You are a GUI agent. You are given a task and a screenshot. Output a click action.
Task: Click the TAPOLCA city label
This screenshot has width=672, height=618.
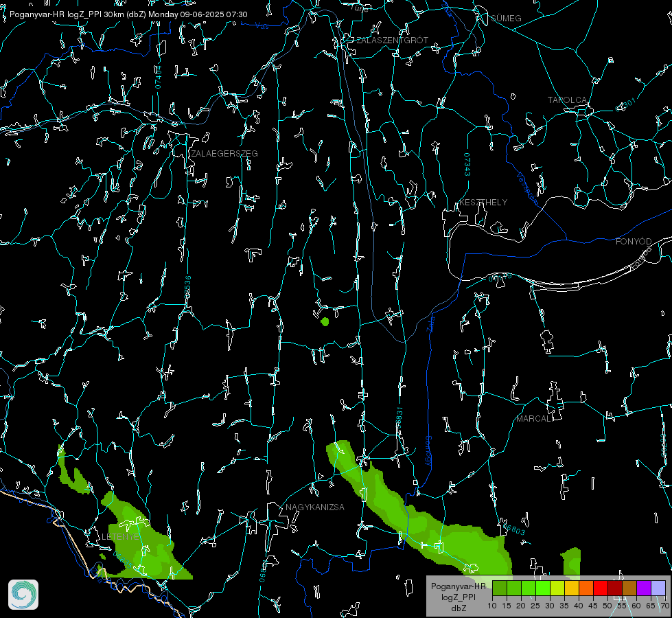[x=567, y=100]
